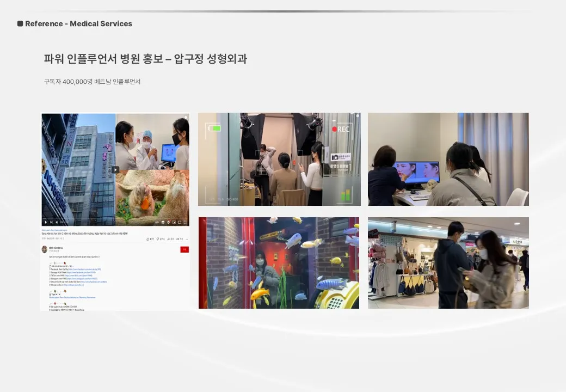
Task: Click the thumbs-down dislike icon
Action: (158, 239)
